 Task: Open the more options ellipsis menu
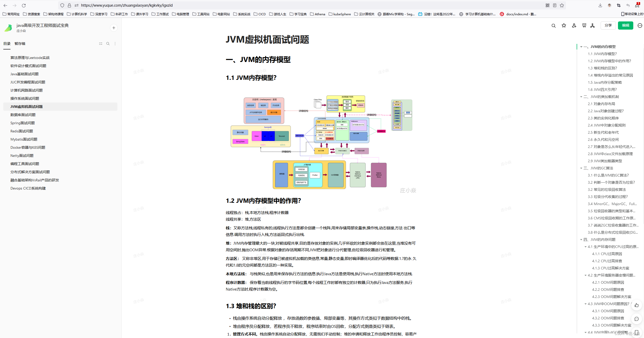pos(640,26)
